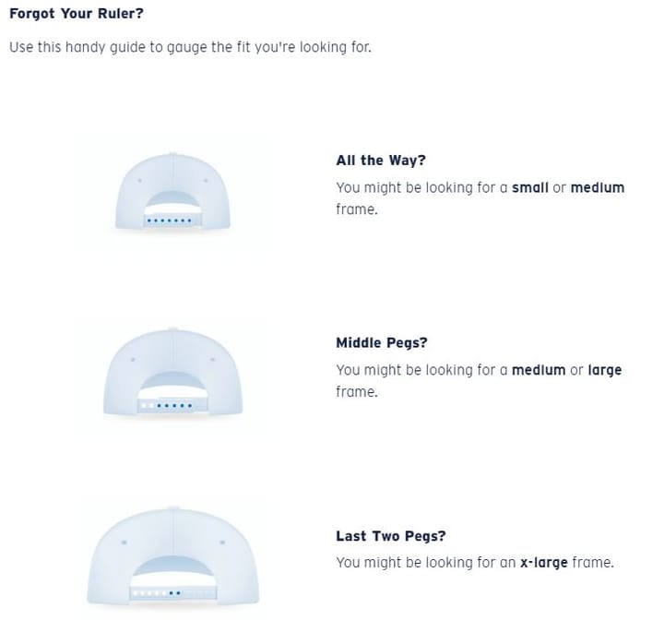Image resolution: width=664 pixels, height=644 pixels.
Task: Click the "Forgot Your Ruler?" heading
Action: 77,14
